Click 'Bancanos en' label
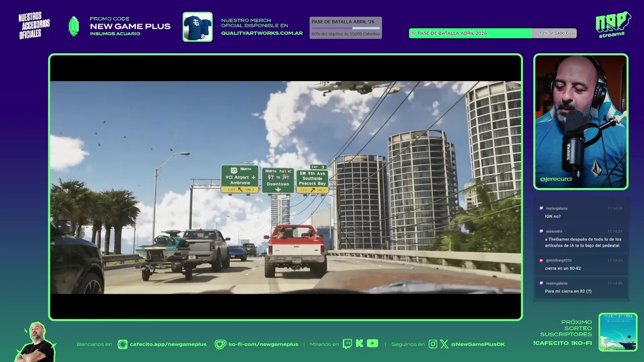 click(x=94, y=344)
